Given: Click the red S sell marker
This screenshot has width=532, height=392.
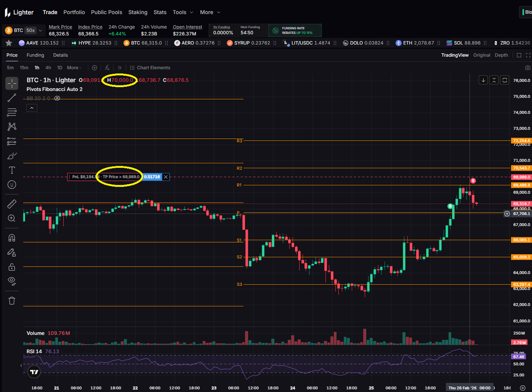Looking at the screenshot, I should tap(473, 181).
